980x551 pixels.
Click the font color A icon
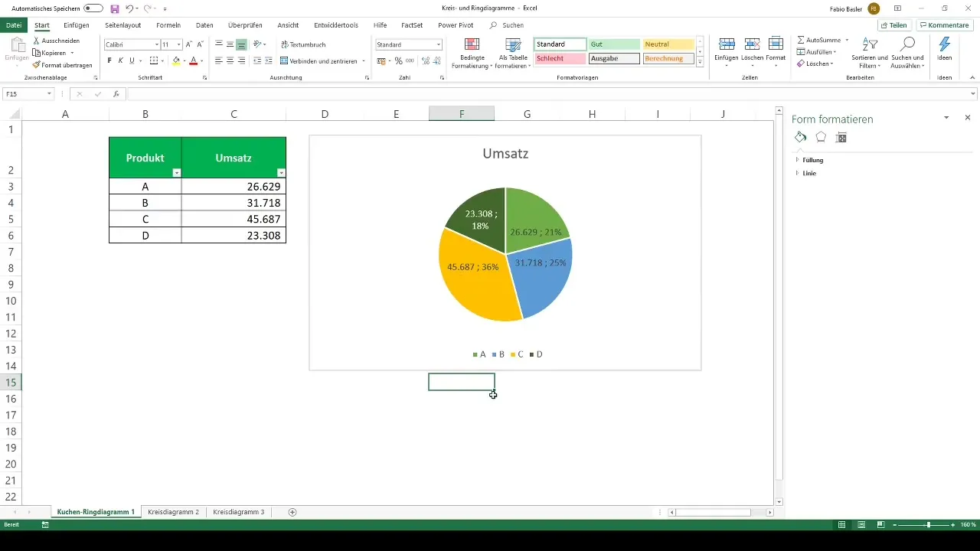(194, 60)
